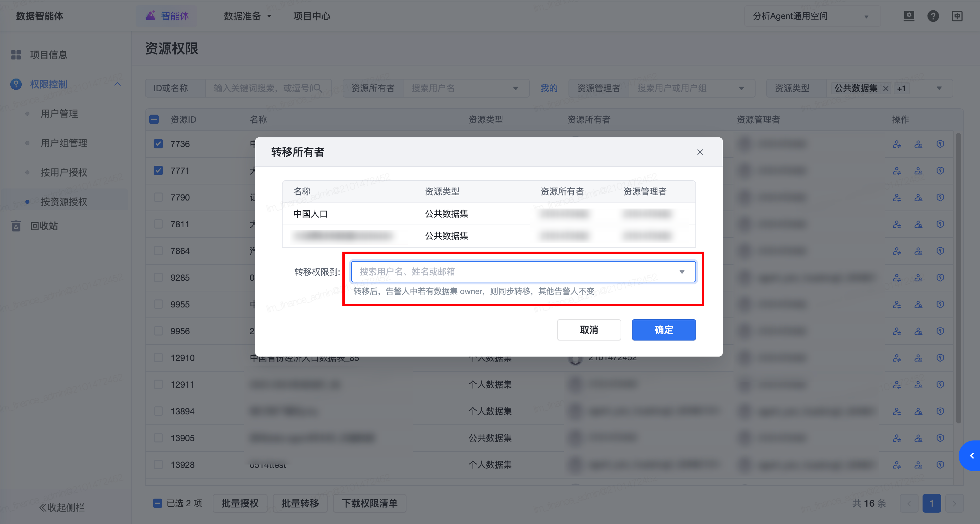Click the 批量授权 button
The width and height of the screenshot is (980, 524).
pyautogui.click(x=240, y=504)
